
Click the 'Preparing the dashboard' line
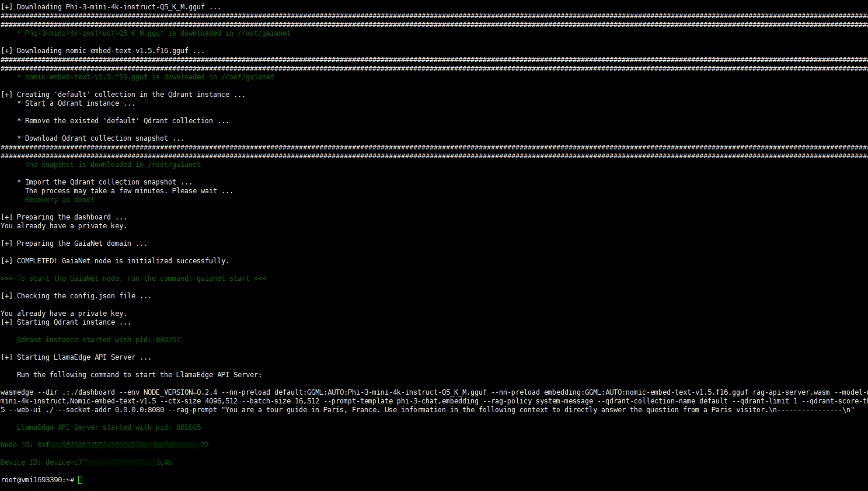(64, 217)
